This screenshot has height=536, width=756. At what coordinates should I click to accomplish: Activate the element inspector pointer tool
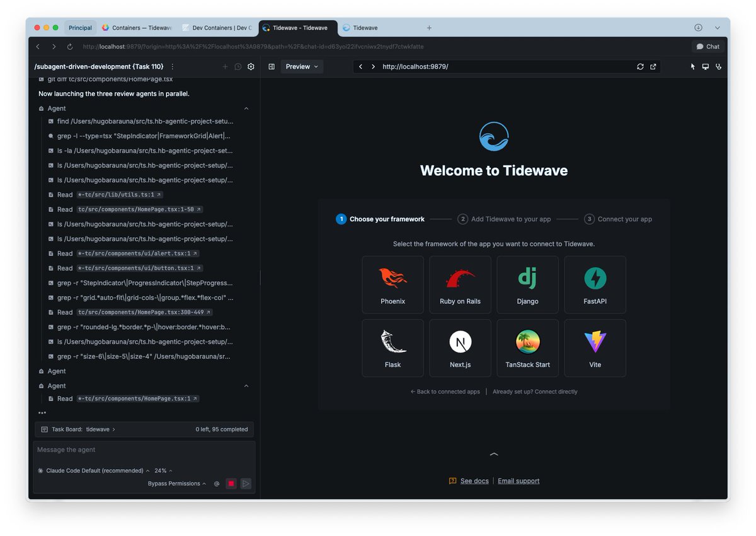click(692, 66)
